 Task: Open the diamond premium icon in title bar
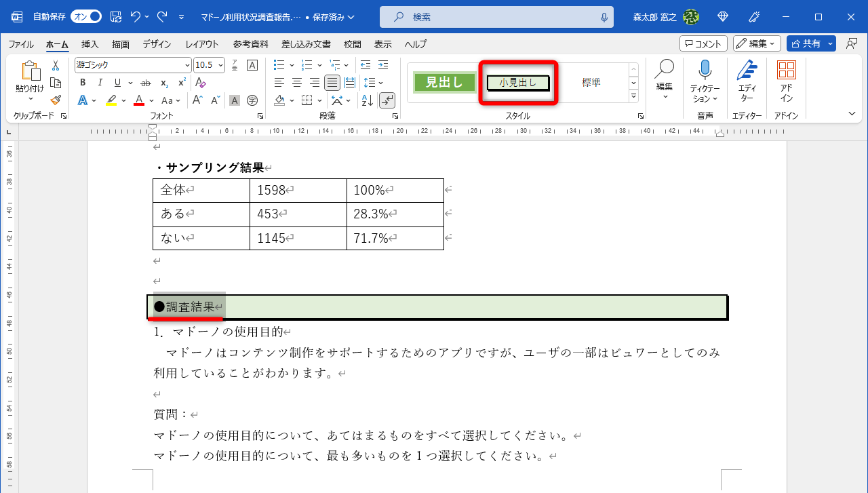click(722, 17)
